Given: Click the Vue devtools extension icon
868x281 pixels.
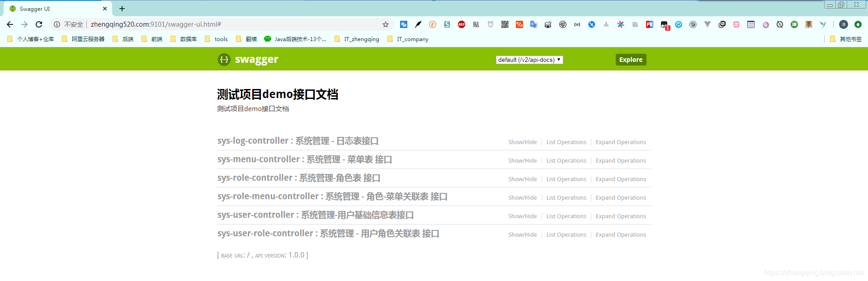Looking at the screenshot, I should coord(708,24).
